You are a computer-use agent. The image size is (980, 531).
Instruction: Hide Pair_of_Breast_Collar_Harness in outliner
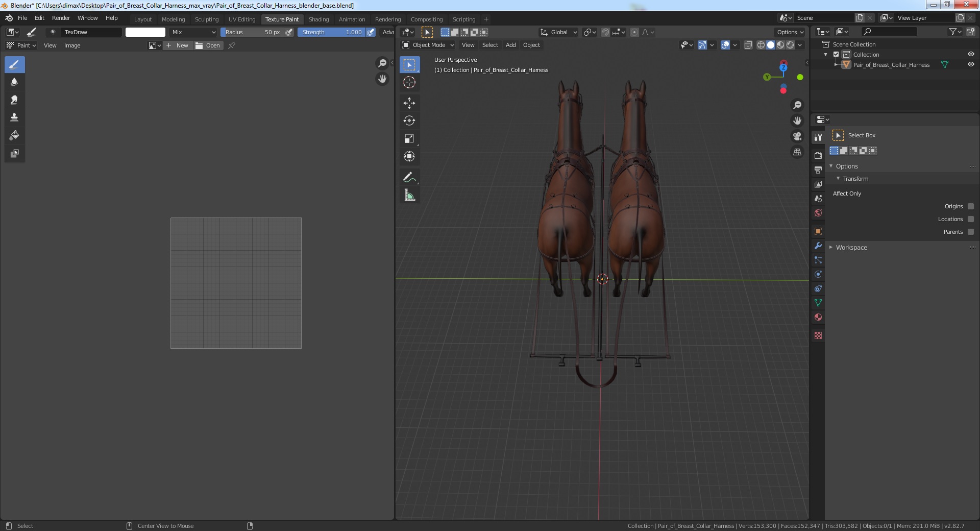coord(970,65)
